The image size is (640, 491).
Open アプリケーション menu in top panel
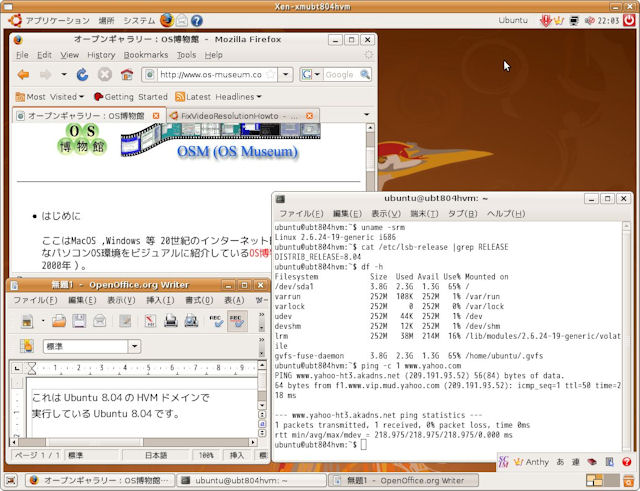tap(58, 20)
